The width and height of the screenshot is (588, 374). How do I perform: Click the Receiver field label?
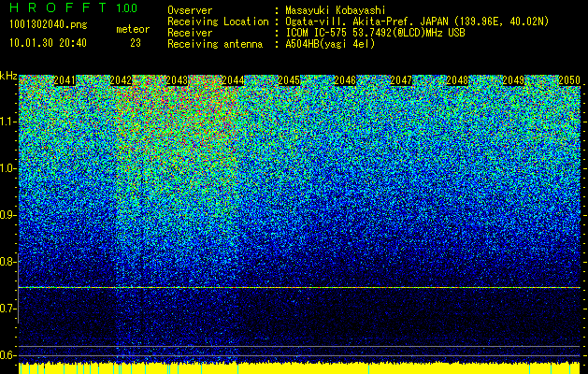pyautogui.click(x=190, y=33)
